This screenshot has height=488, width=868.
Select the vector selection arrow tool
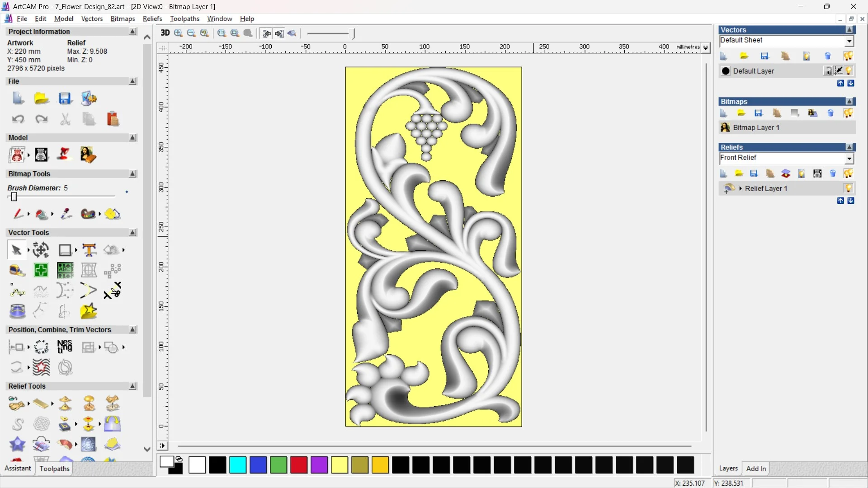click(x=16, y=250)
